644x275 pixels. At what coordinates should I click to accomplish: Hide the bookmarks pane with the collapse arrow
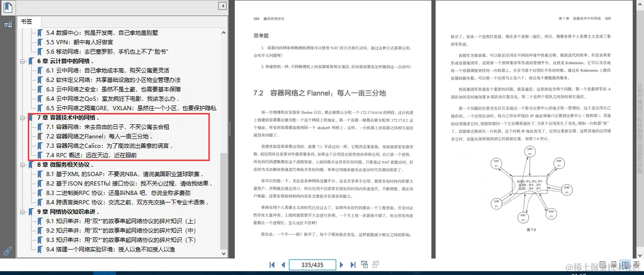pos(222,5)
